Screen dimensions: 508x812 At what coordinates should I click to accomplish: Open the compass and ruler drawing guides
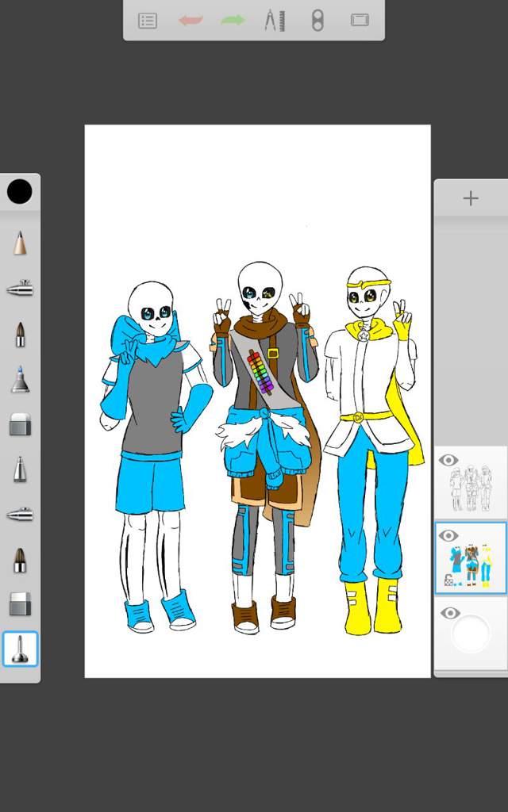[275, 21]
